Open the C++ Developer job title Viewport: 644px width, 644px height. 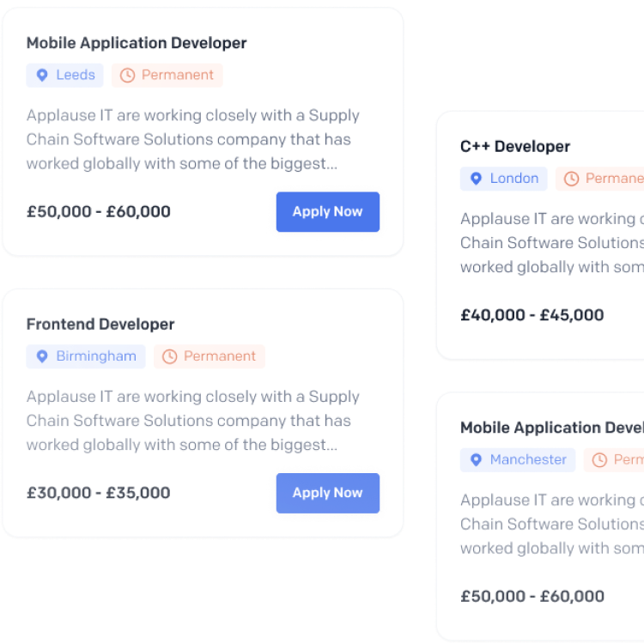pyautogui.click(x=515, y=146)
